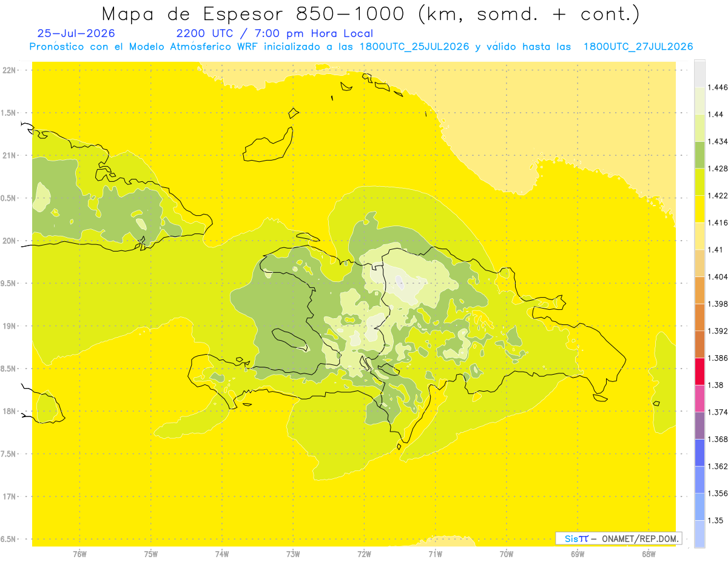Click the legend value "1.446"

pyautogui.click(x=718, y=87)
